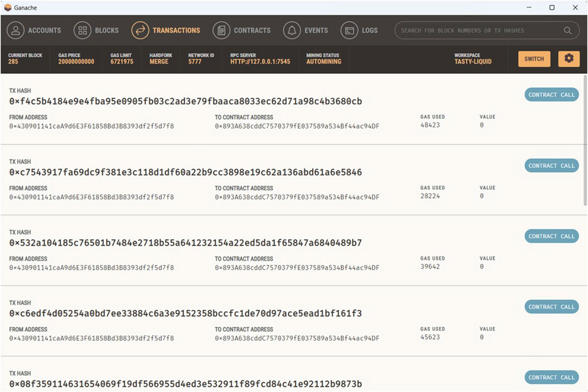Focus the block numbers or tx hashes search field
Viewport: 588px width, 392px height.
click(x=487, y=30)
